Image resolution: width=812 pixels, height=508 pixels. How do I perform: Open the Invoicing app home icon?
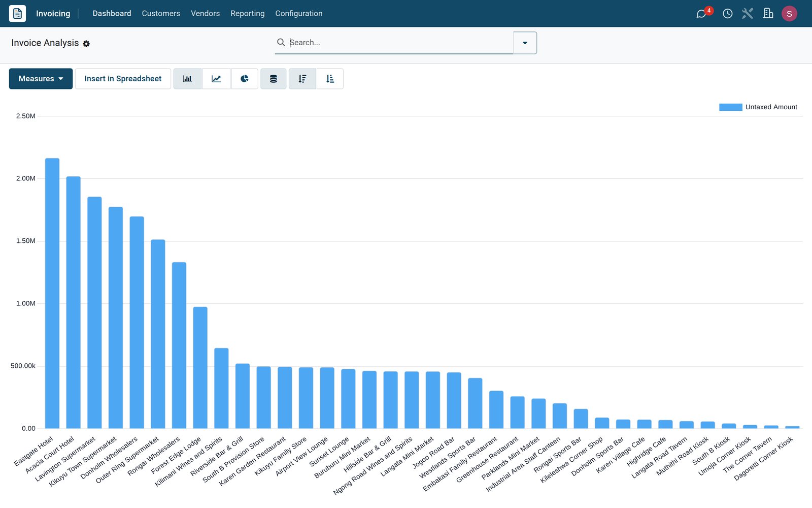click(17, 14)
